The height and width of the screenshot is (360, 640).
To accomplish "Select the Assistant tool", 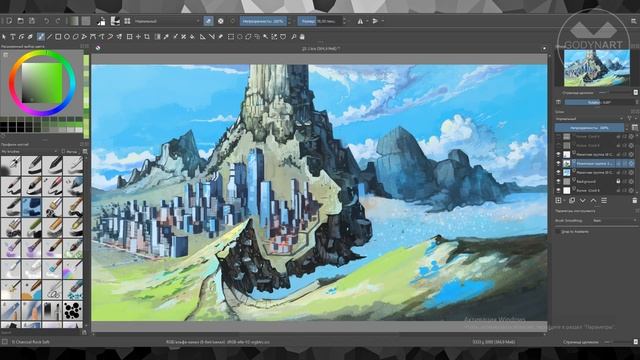I will tap(202, 37).
